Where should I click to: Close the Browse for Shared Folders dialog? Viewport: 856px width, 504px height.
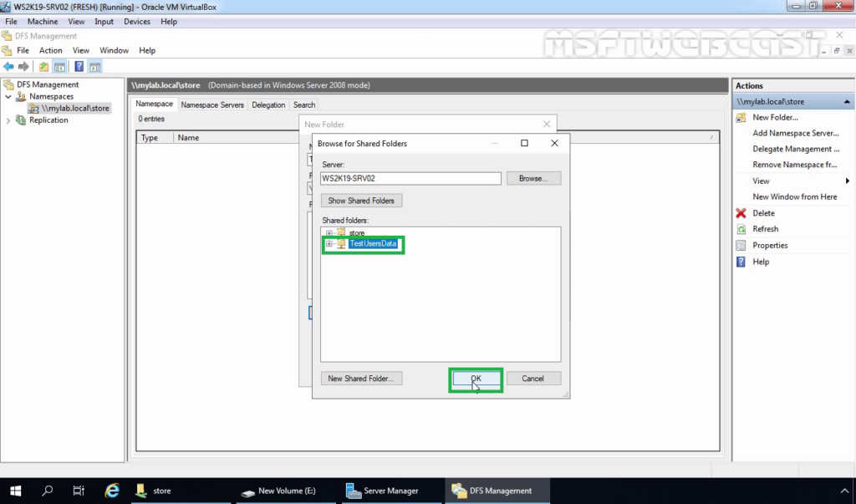[x=555, y=143]
